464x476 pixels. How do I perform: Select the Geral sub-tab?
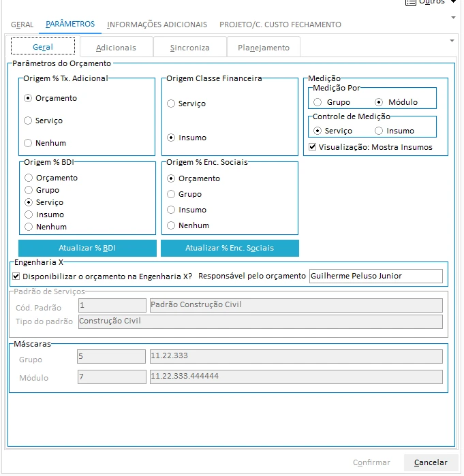click(43, 47)
